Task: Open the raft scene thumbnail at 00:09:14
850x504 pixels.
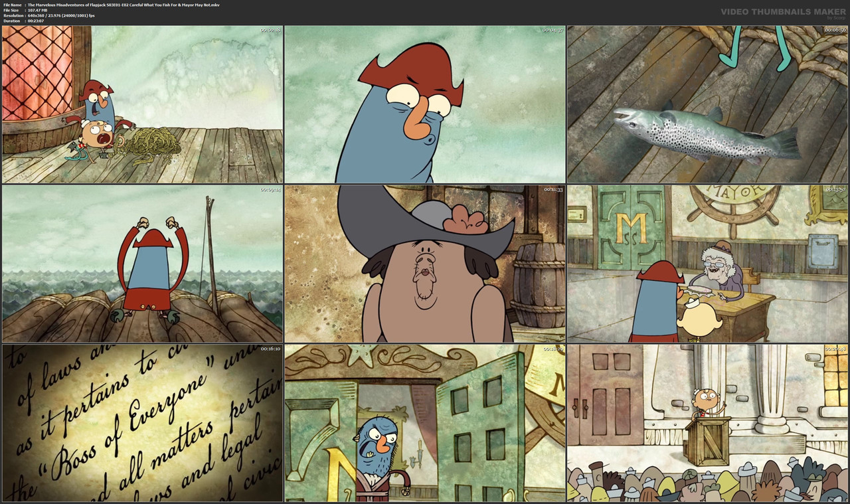Action: pyautogui.click(x=141, y=262)
